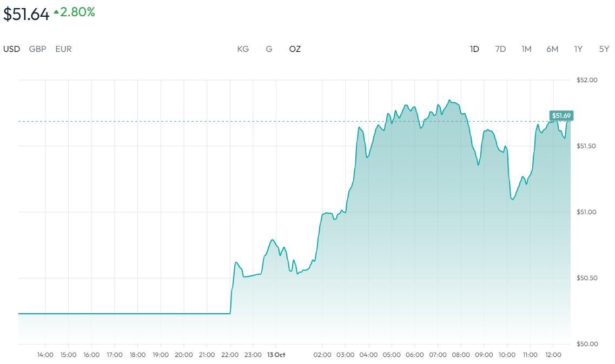Click the 22:00 time axis label

click(230, 355)
